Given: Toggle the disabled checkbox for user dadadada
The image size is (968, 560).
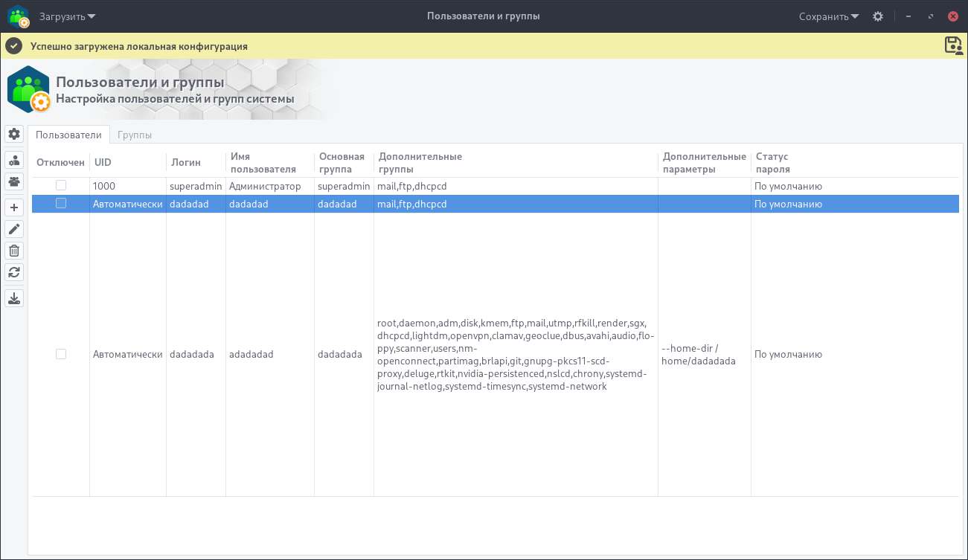Looking at the screenshot, I should pyautogui.click(x=61, y=354).
